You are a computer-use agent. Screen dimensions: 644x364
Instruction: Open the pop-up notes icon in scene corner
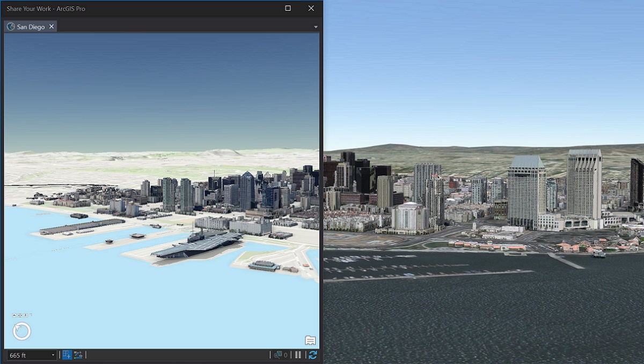coord(310,340)
